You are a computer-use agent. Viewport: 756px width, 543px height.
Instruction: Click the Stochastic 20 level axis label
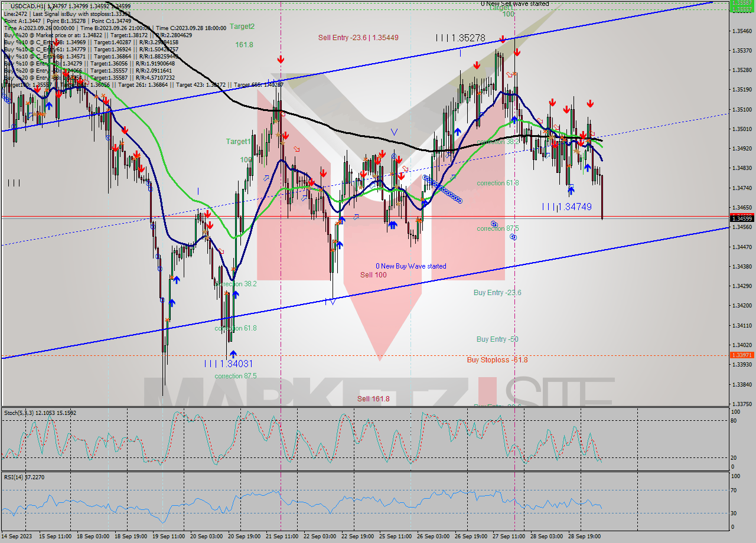click(x=734, y=457)
